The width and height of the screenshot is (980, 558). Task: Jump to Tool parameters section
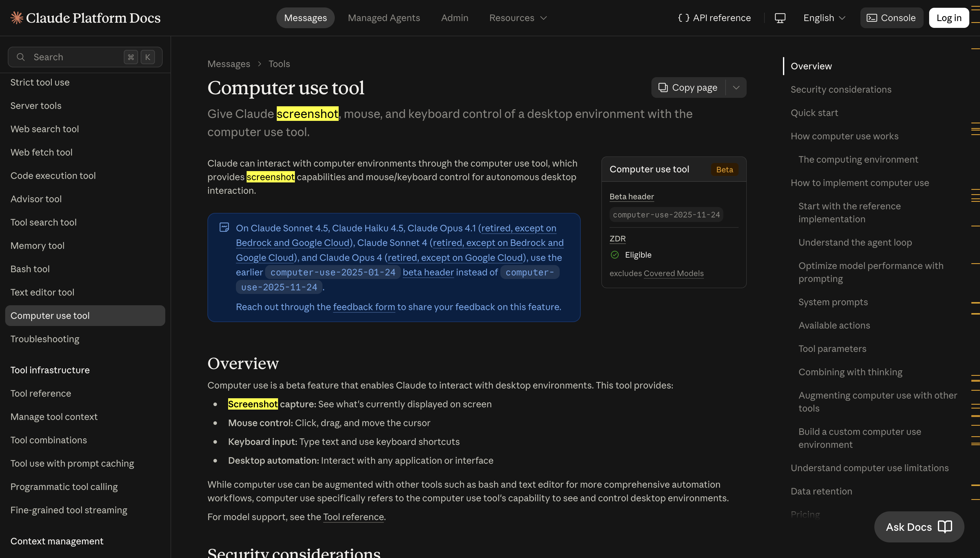pyautogui.click(x=832, y=349)
